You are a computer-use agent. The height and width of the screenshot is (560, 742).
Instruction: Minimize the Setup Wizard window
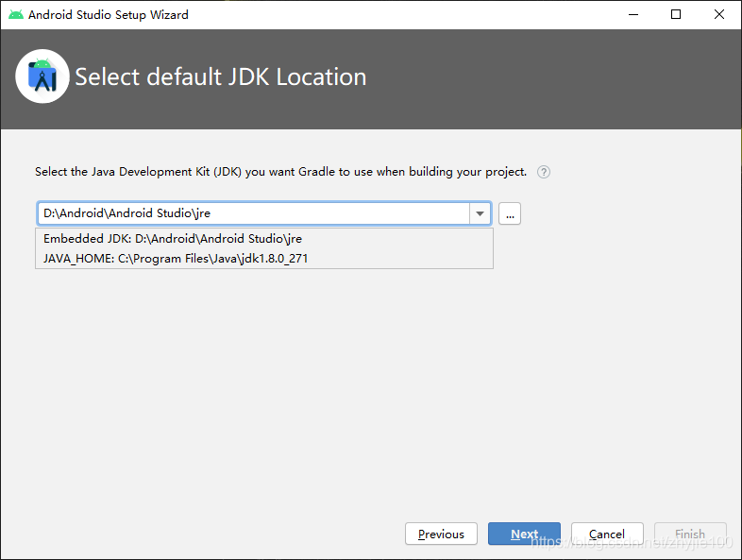click(x=633, y=15)
